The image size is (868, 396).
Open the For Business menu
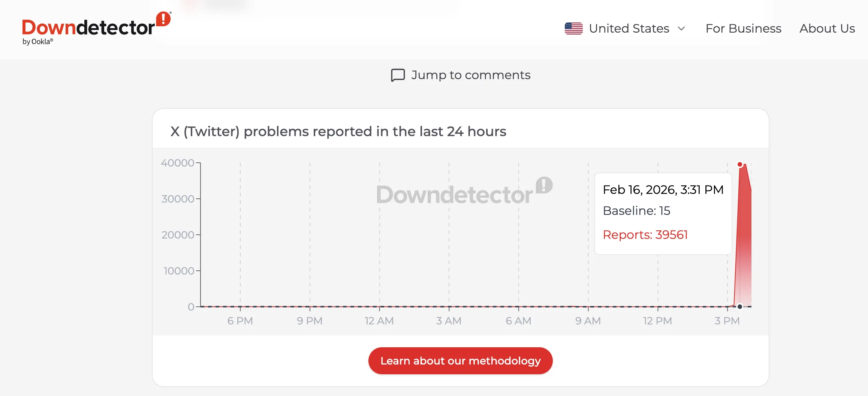click(743, 28)
